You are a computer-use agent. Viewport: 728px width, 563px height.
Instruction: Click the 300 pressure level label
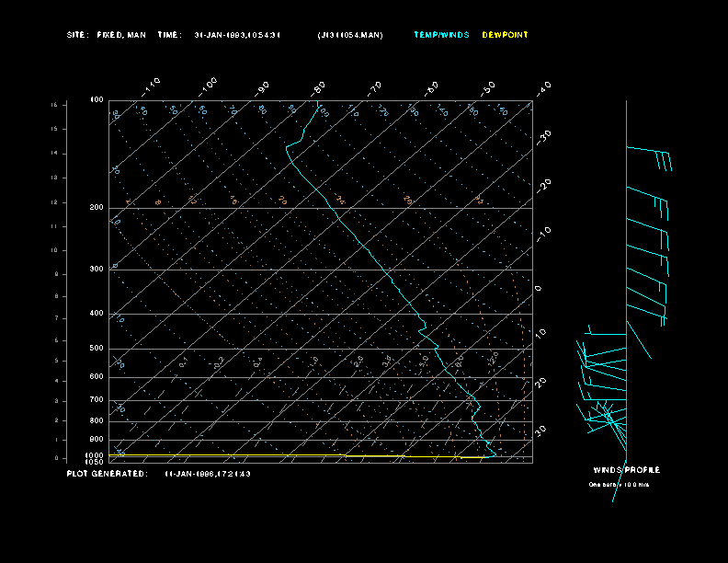pos(97,270)
